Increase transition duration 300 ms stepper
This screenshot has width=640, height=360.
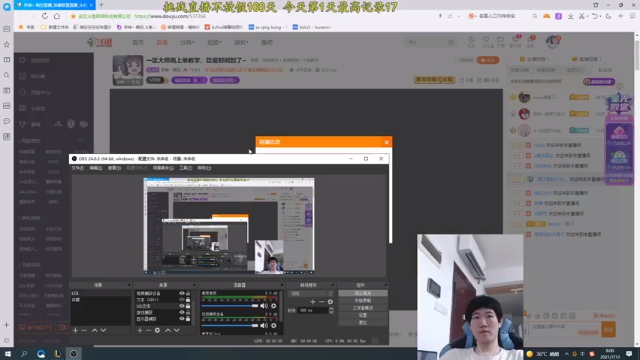(331, 309)
